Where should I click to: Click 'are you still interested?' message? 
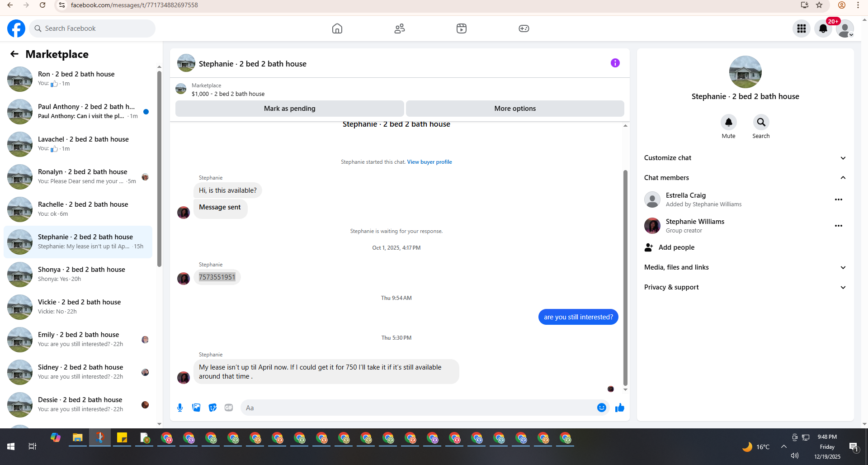[x=578, y=317]
